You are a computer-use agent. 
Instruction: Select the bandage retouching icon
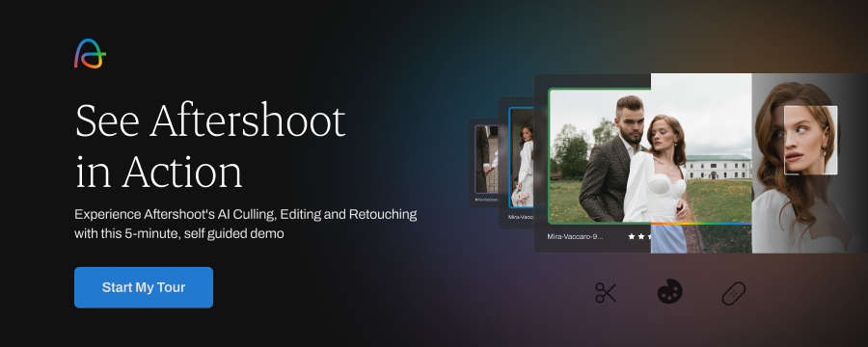[x=734, y=293]
